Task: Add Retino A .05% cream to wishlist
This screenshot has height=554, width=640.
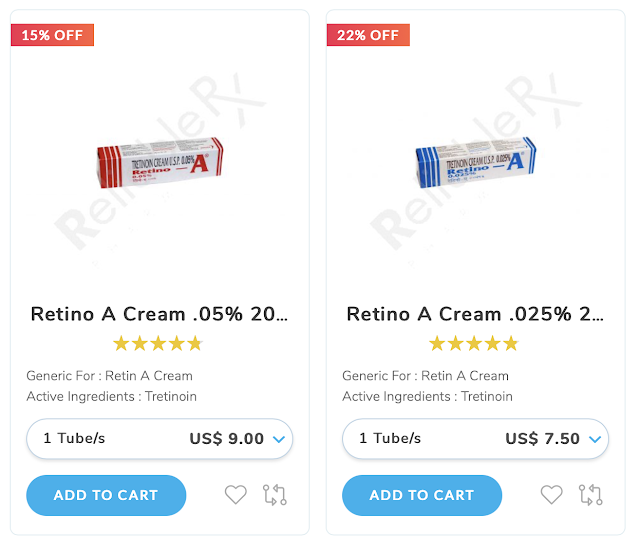Action: pos(235,495)
